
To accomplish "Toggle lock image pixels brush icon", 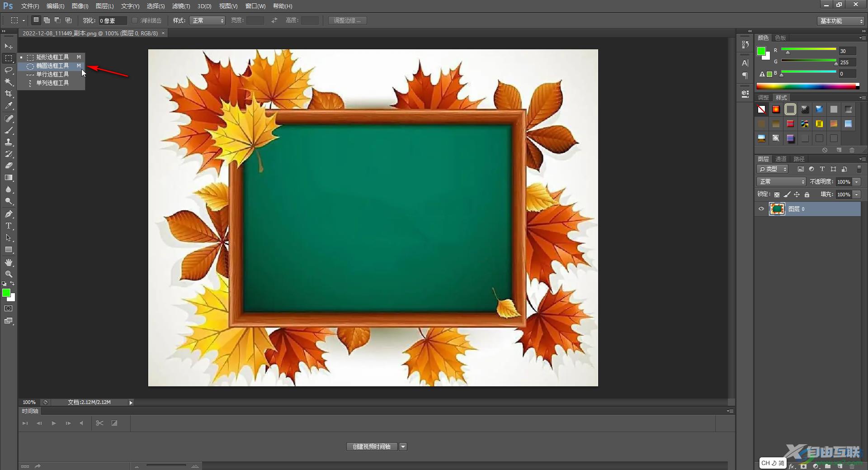I will click(787, 195).
